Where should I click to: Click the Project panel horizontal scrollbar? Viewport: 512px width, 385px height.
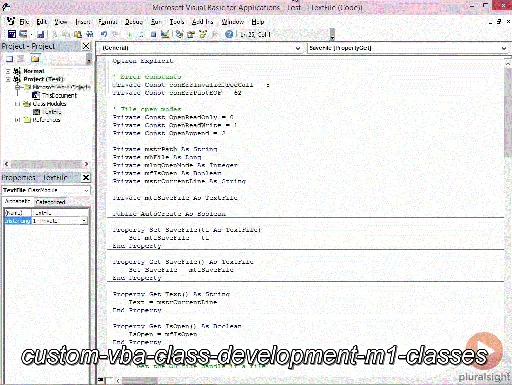[x=46, y=164]
